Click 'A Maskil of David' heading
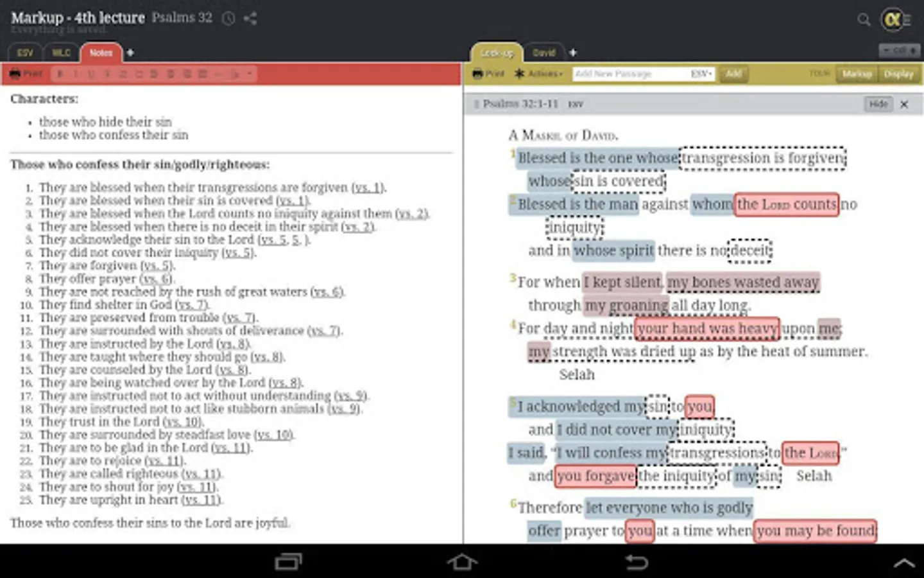This screenshot has width=924, height=578. 563,136
